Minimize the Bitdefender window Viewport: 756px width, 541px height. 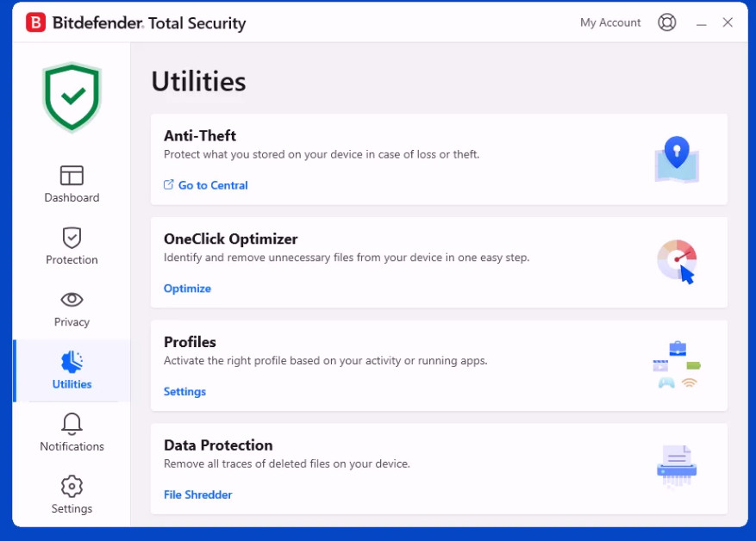[x=702, y=23]
